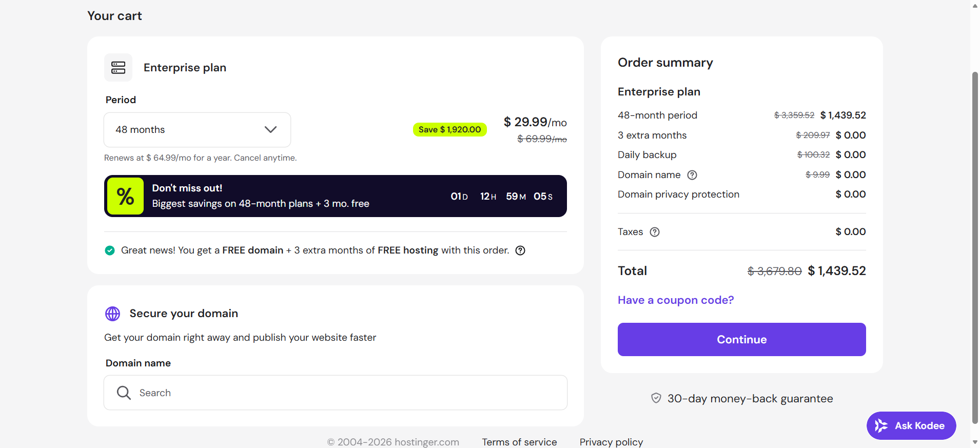Click the Enterprise plan server icon
The image size is (980, 448).
(x=118, y=67)
